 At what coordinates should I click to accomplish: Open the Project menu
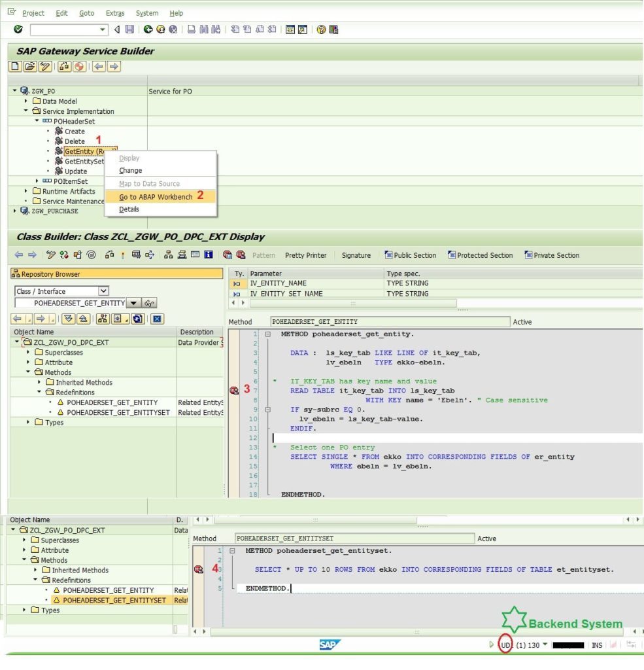tap(33, 13)
